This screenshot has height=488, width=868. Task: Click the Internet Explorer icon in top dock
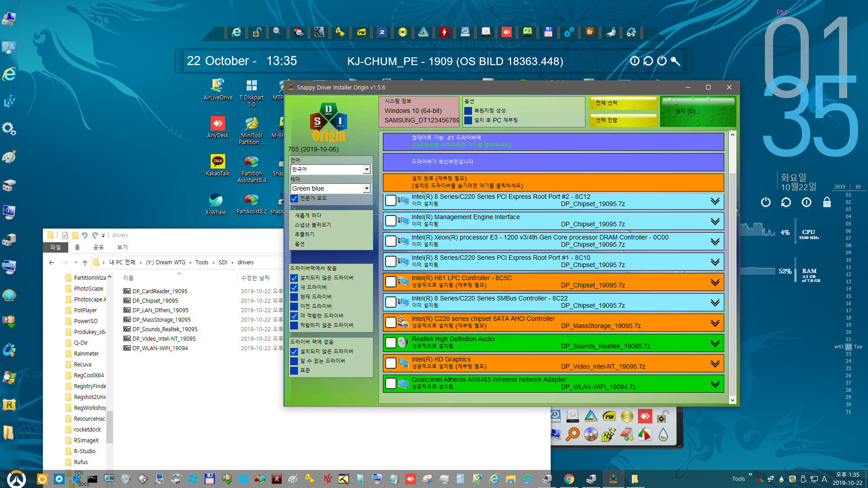(236, 32)
